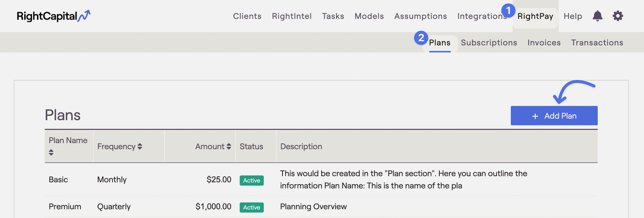Switch to the Invoices tab

click(x=544, y=43)
